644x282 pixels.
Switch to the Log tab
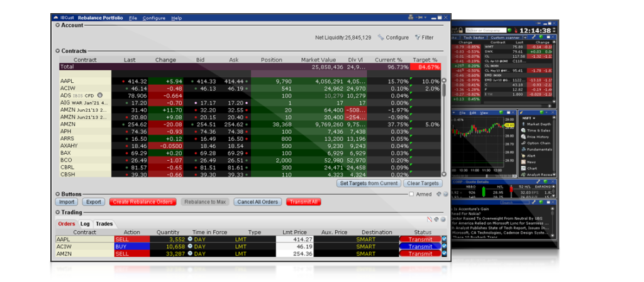85,224
